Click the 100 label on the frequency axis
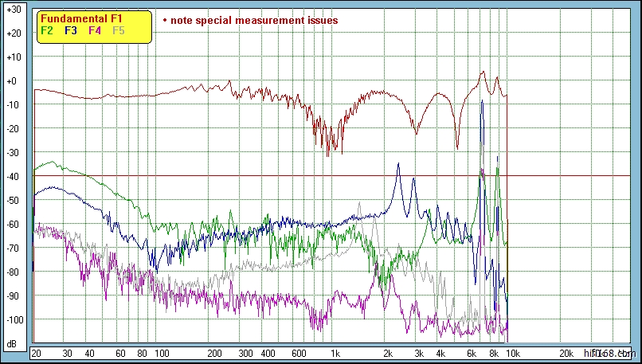The image size is (642, 364). point(161,353)
